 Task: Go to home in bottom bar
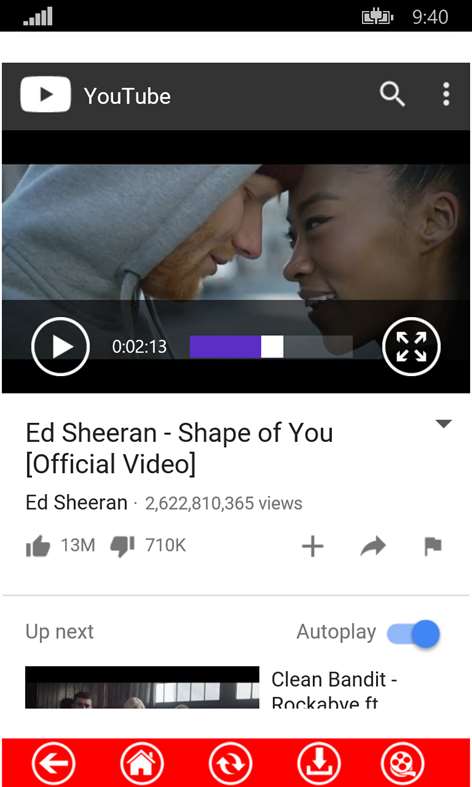[x=142, y=764]
